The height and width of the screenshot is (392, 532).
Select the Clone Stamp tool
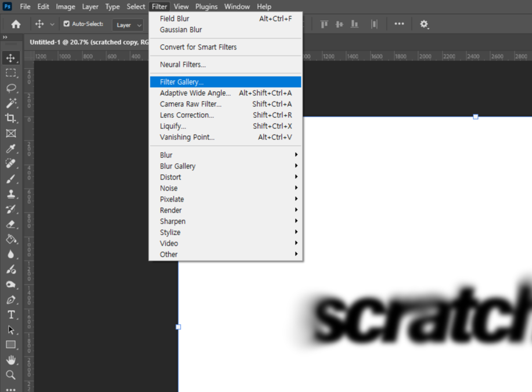pyautogui.click(x=11, y=194)
